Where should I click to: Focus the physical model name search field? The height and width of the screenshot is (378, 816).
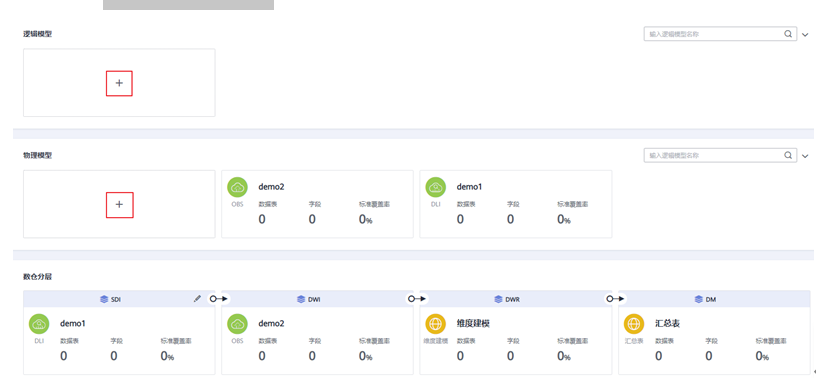click(716, 155)
